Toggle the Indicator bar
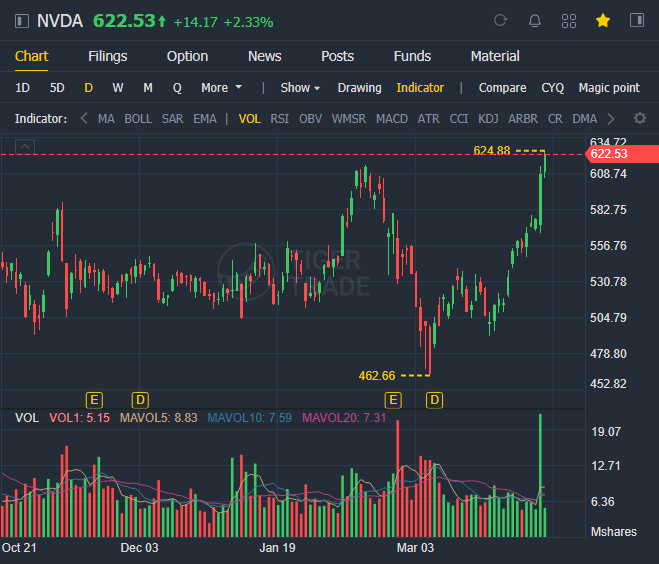The width and height of the screenshot is (659, 564). (x=420, y=88)
